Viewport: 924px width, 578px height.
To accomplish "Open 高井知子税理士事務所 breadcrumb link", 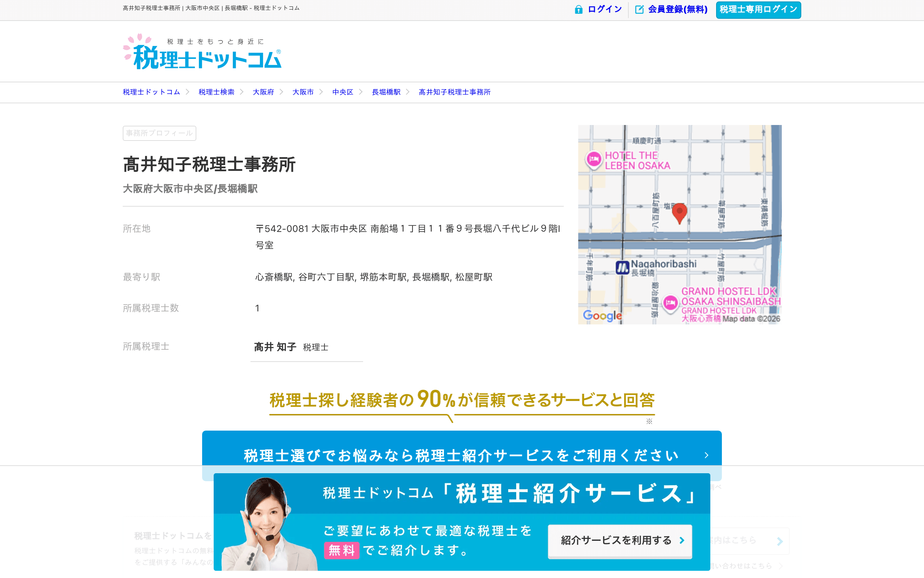I will click(455, 92).
